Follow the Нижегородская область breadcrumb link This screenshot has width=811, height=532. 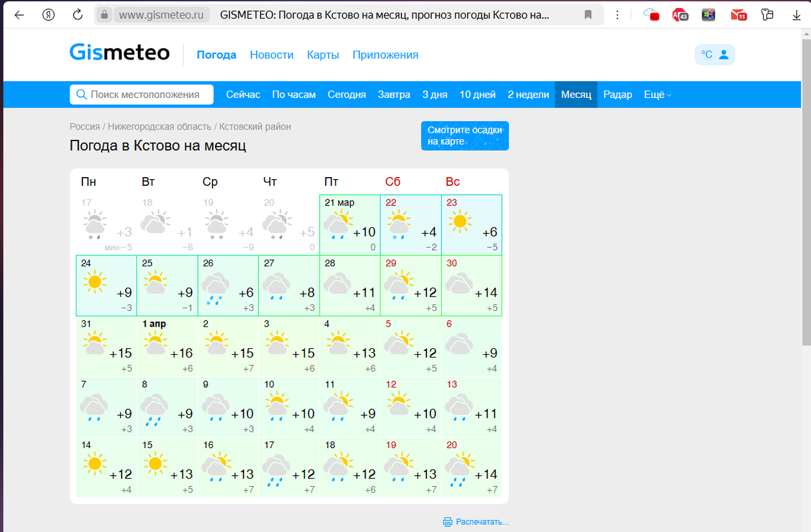(159, 126)
